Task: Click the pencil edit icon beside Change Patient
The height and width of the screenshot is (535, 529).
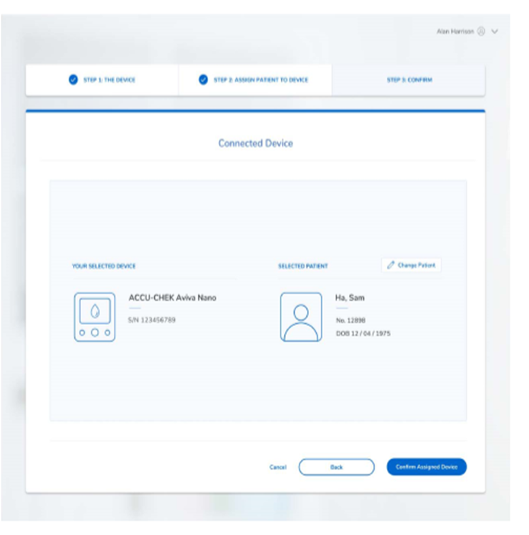Action: (391, 265)
